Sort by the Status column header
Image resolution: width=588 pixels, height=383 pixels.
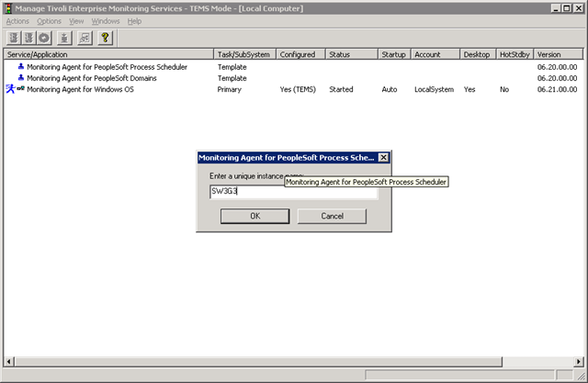(352, 54)
